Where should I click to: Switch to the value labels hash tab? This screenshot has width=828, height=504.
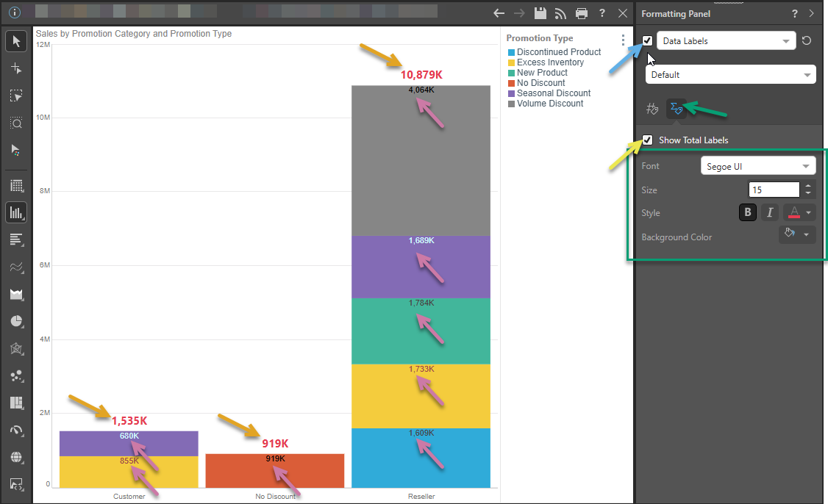point(652,109)
